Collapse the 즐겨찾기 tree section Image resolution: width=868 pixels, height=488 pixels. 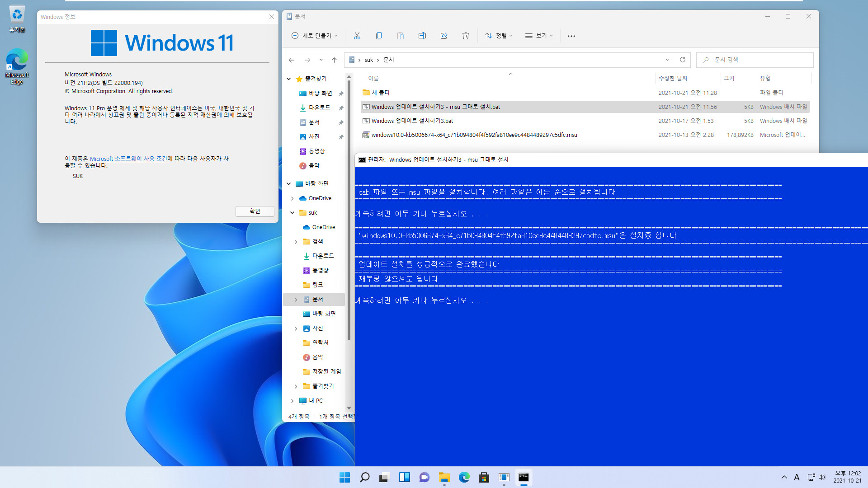[x=289, y=79]
